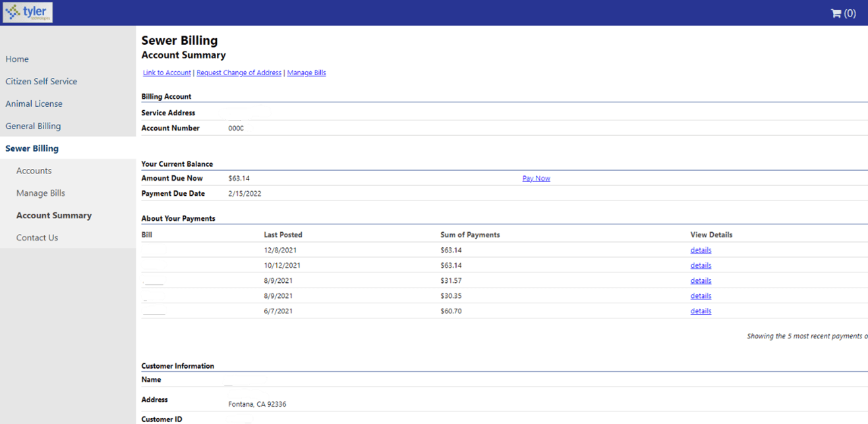The height and width of the screenshot is (424, 868).
Task: View details for 12/8/2021 payment
Action: [x=701, y=251]
